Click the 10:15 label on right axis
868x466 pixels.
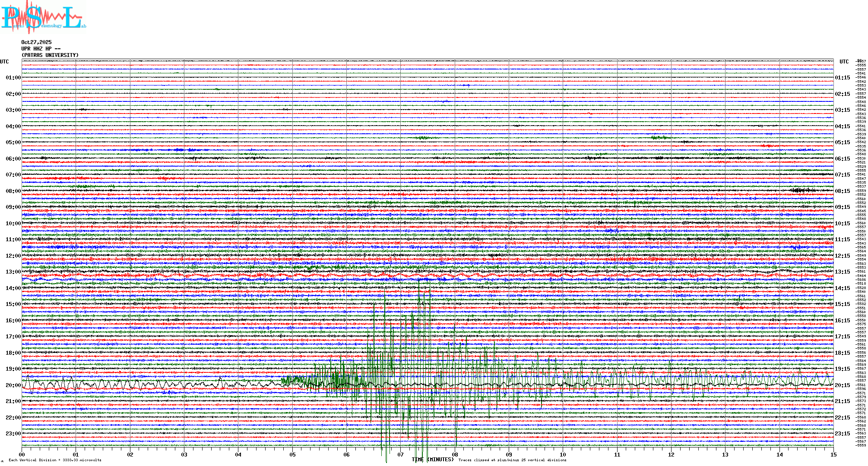pyautogui.click(x=842, y=224)
